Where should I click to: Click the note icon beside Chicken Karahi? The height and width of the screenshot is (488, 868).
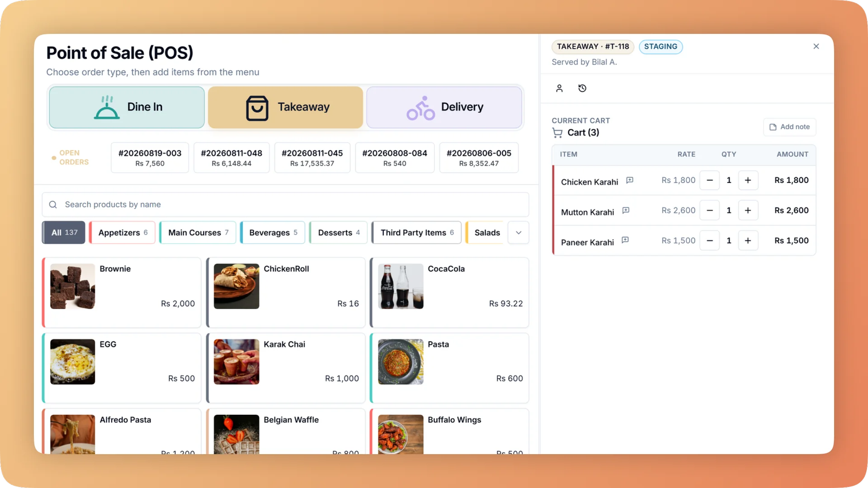pyautogui.click(x=629, y=180)
